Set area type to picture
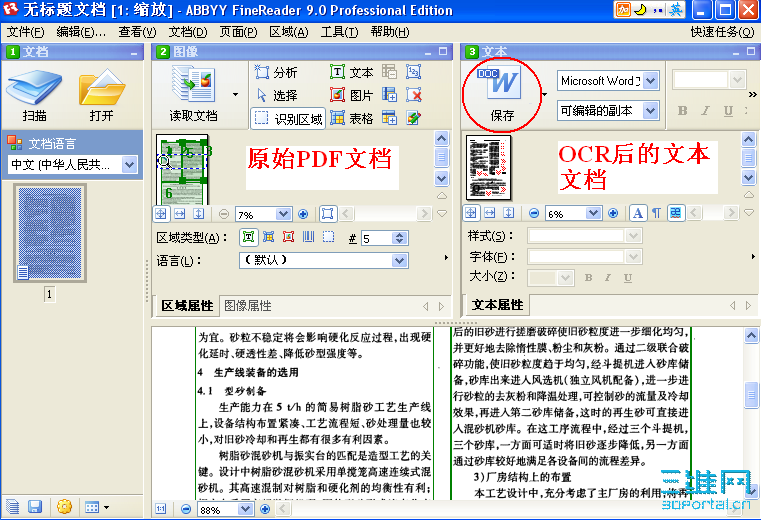 tap(288, 237)
